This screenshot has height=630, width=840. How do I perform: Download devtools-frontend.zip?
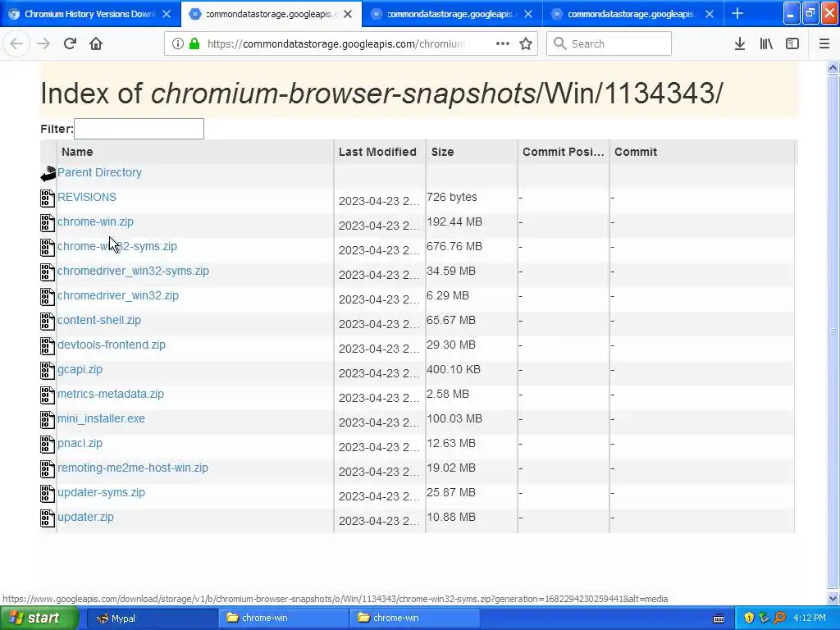pyautogui.click(x=112, y=345)
